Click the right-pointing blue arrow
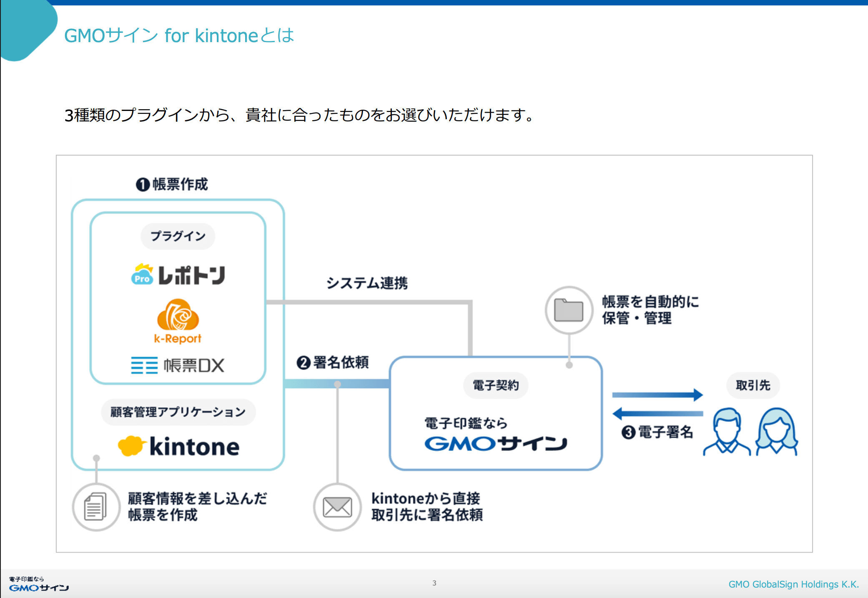The image size is (868, 598). click(657, 394)
